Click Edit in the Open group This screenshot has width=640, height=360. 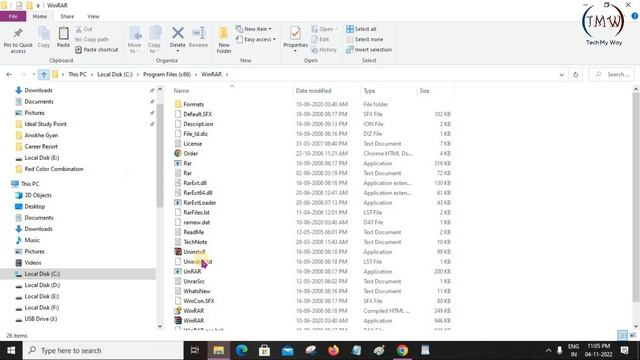click(x=320, y=39)
